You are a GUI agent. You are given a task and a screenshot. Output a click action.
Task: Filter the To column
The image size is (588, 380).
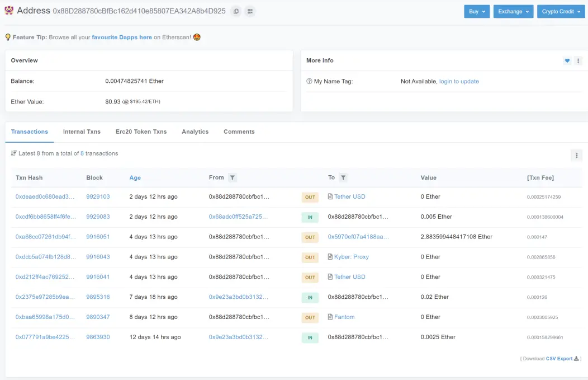[343, 177]
